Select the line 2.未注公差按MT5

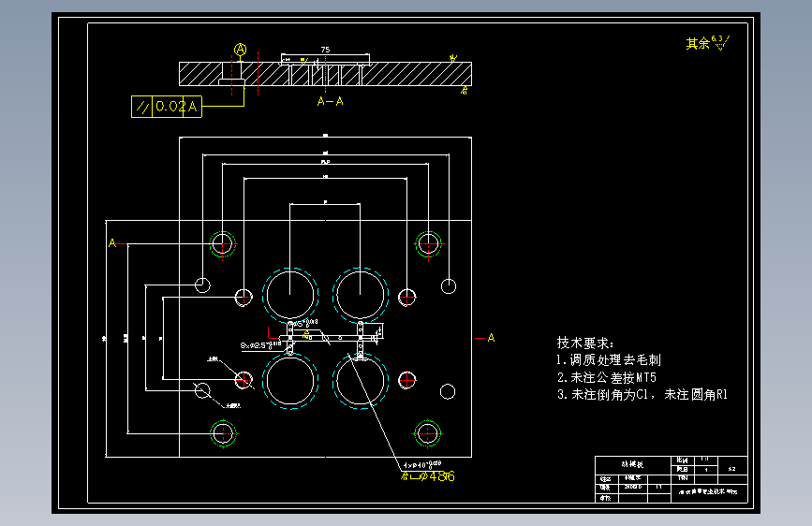[x=606, y=377]
